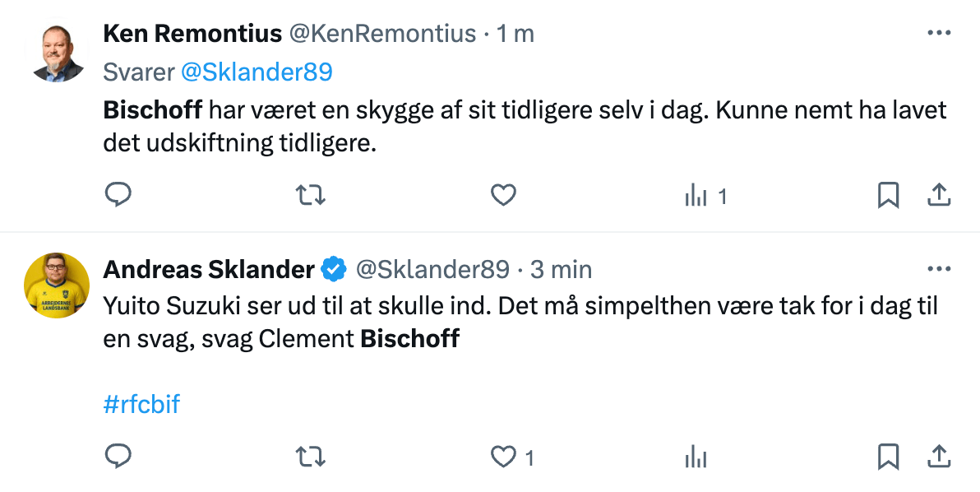Open Andreas Sklander's display name
This screenshot has width=980, height=492.
point(209,269)
